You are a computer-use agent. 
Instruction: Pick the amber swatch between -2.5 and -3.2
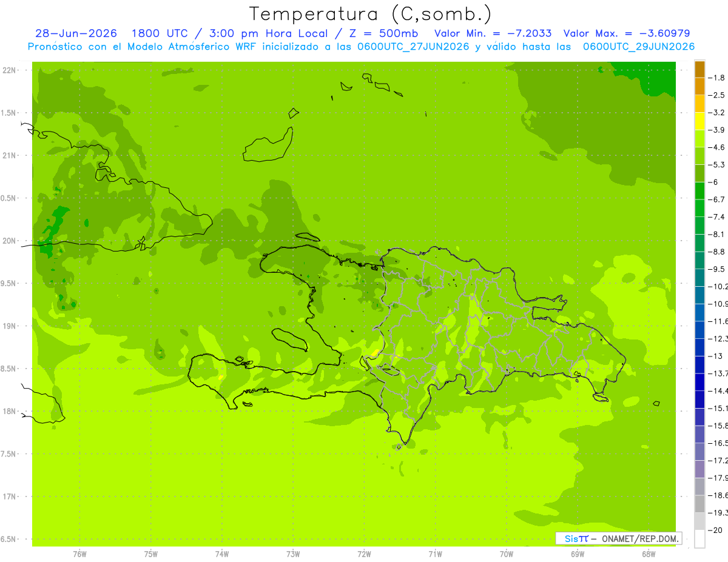699,104
